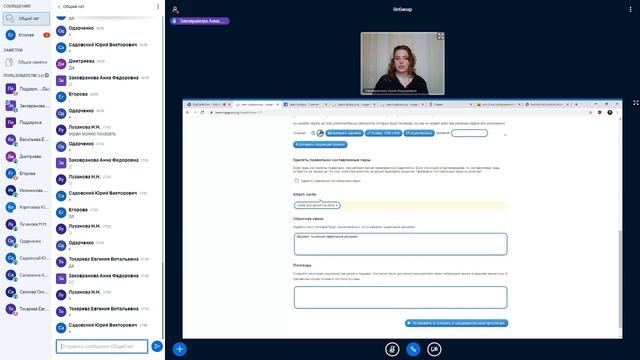Select user Заковранова in the users list
This screenshot has height=360, width=640.
tap(27, 106)
